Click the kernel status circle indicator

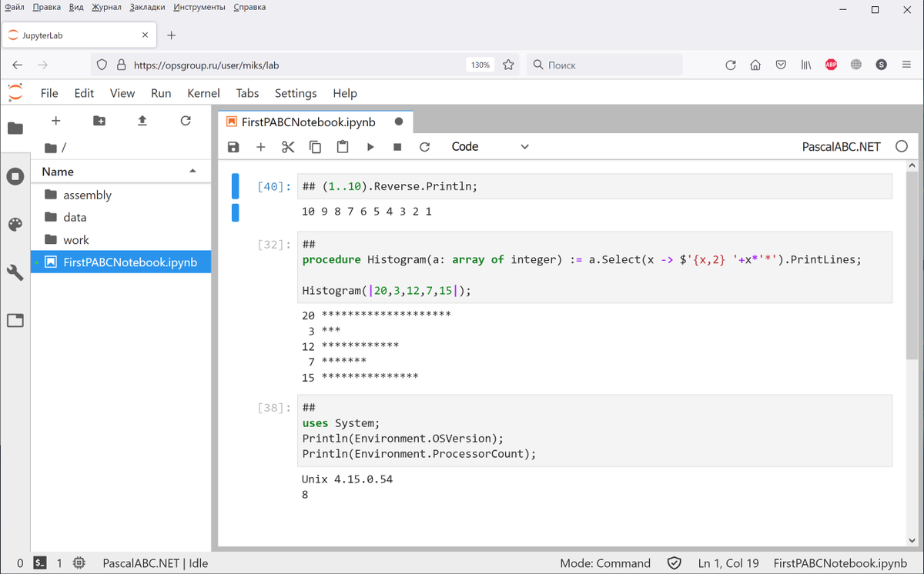tap(902, 146)
